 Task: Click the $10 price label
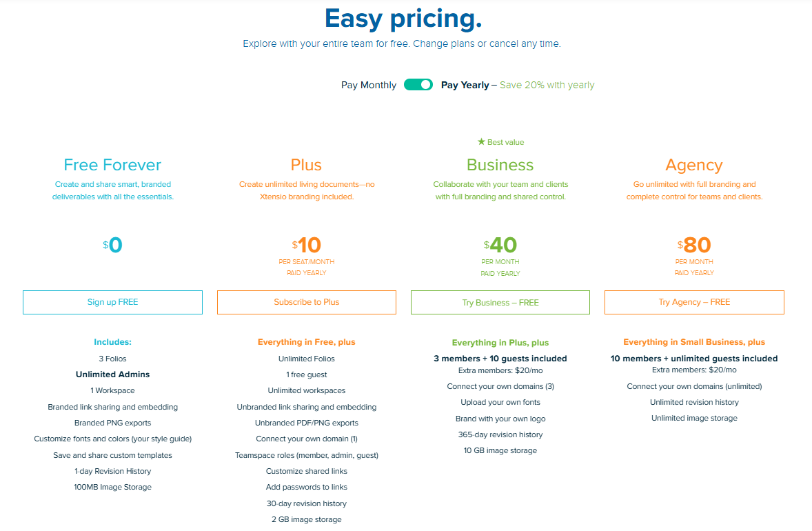(x=306, y=243)
